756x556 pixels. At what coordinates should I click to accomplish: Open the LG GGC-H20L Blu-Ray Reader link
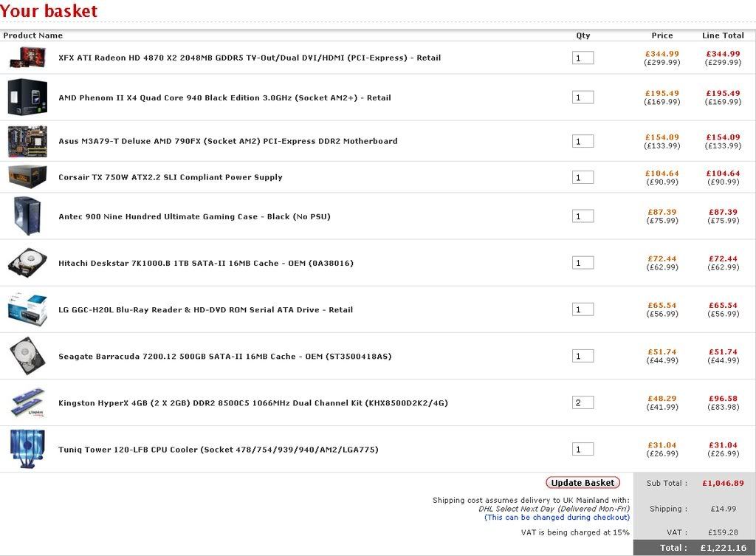coord(205,309)
